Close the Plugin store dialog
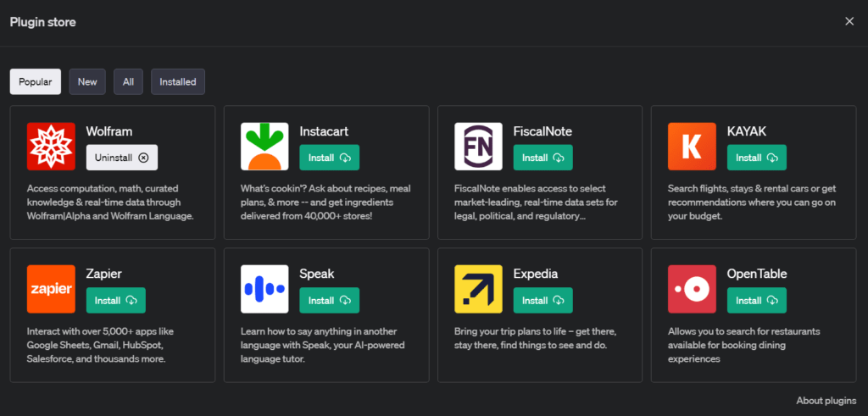868x416 pixels. pyautogui.click(x=849, y=21)
